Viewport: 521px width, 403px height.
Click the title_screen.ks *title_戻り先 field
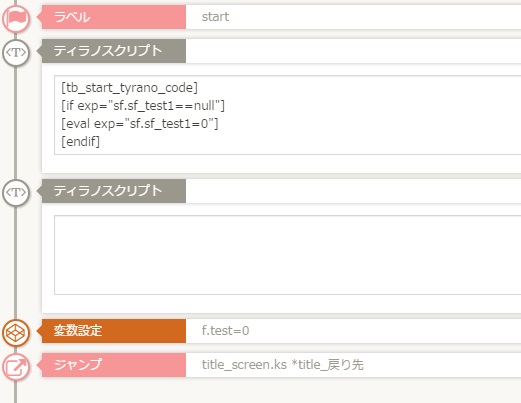click(x=353, y=365)
